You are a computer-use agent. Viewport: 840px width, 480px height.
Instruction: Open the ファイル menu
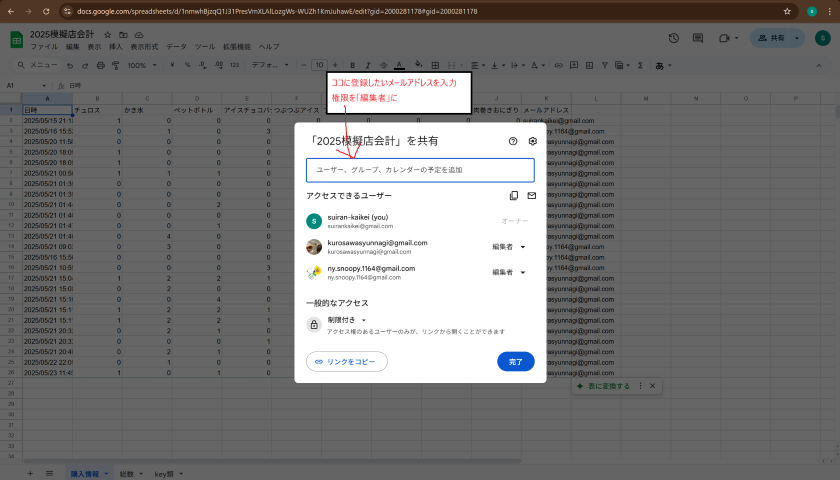[x=44, y=47]
